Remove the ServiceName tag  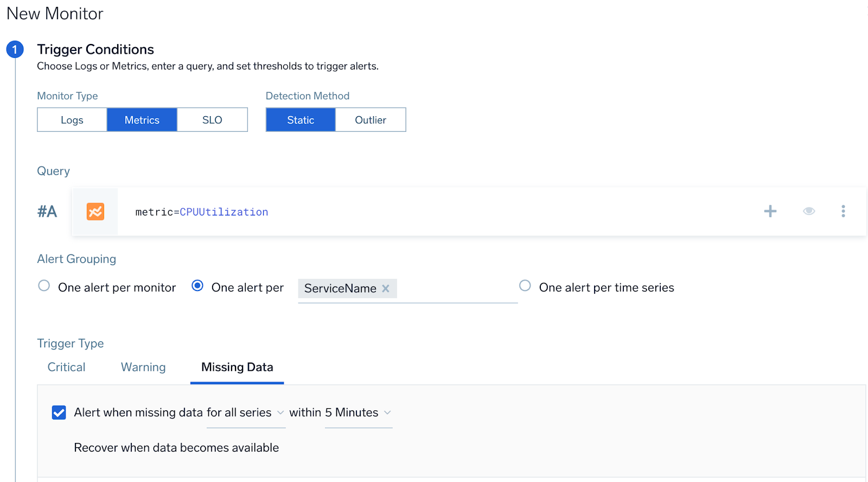click(x=386, y=288)
